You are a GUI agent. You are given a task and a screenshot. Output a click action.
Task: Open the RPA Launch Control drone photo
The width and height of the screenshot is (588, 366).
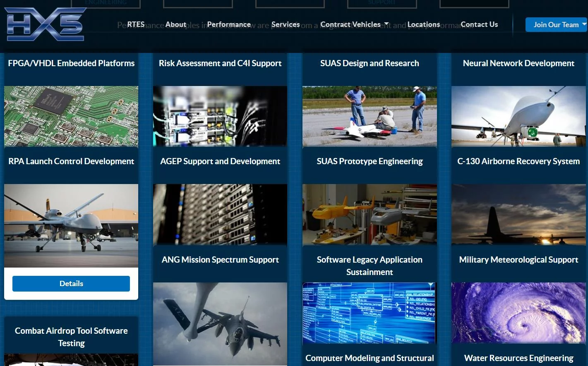coord(71,225)
